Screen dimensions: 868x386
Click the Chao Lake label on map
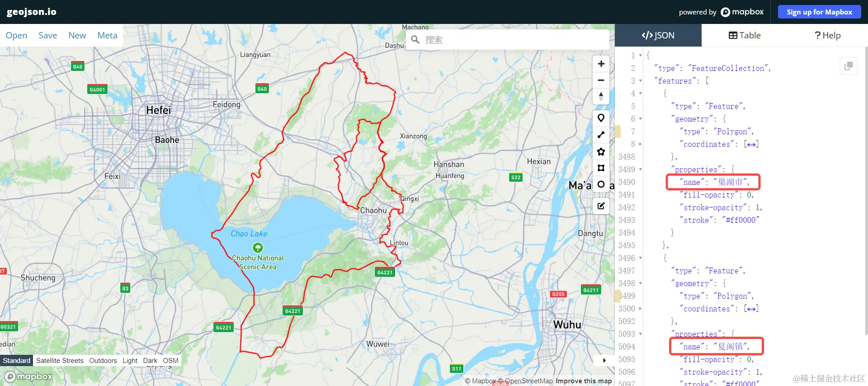(x=249, y=234)
